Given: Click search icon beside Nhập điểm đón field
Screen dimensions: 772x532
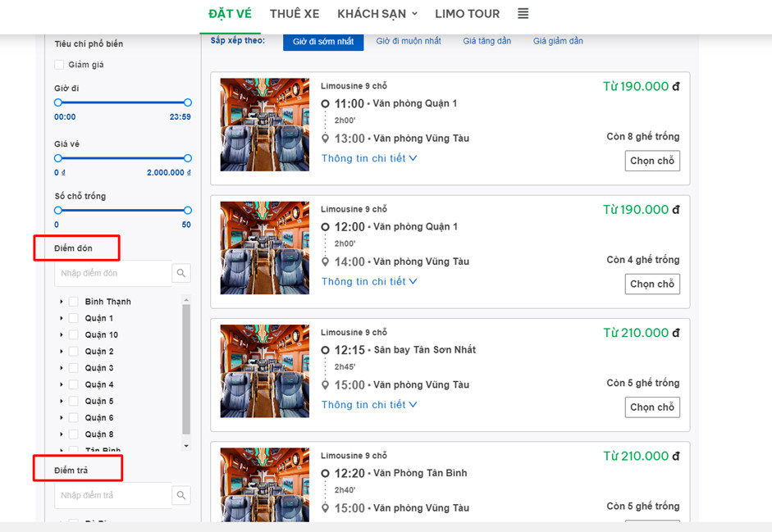Looking at the screenshot, I should [x=181, y=273].
